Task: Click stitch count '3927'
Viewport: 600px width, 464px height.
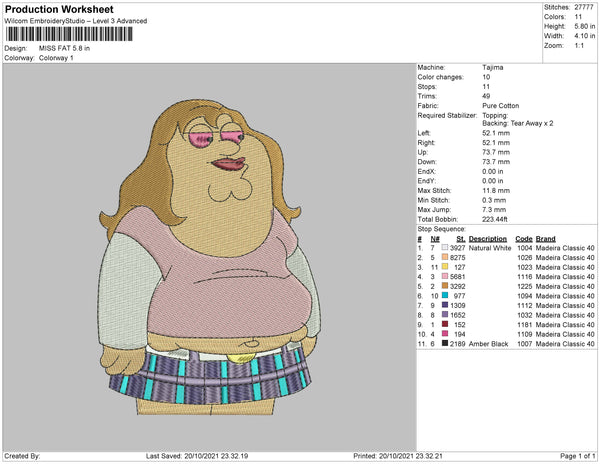Action: pos(458,248)
